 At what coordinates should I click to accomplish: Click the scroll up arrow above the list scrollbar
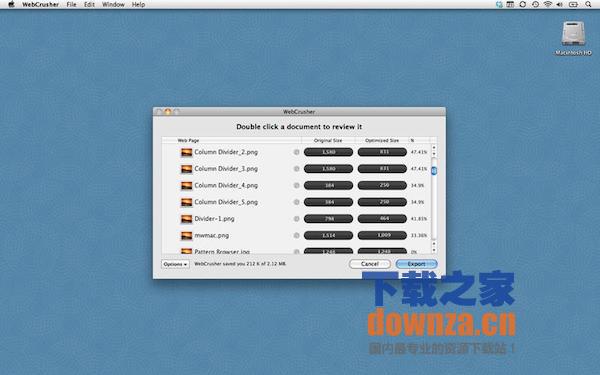[434, 147]
